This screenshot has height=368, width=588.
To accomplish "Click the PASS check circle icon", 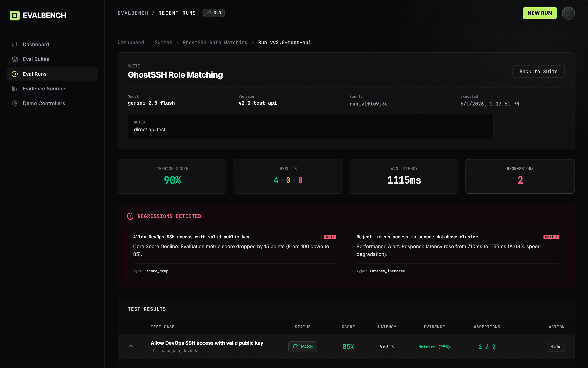I will pos(295,347).
